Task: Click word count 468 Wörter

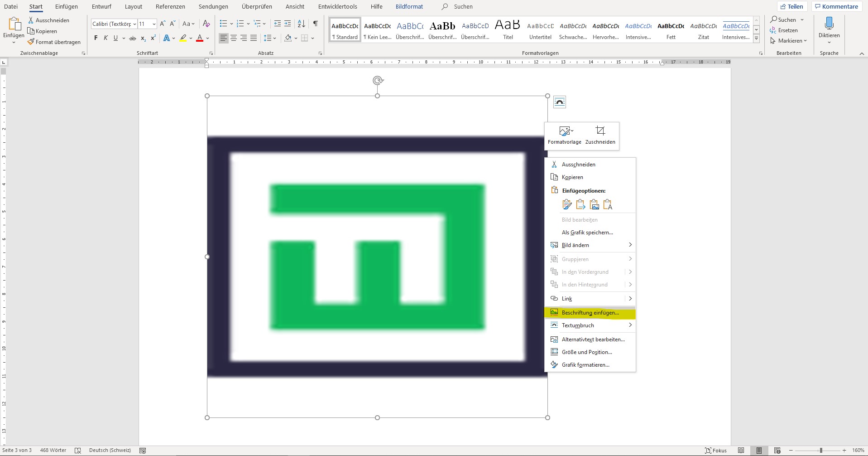Action: [x=53, y=451]
